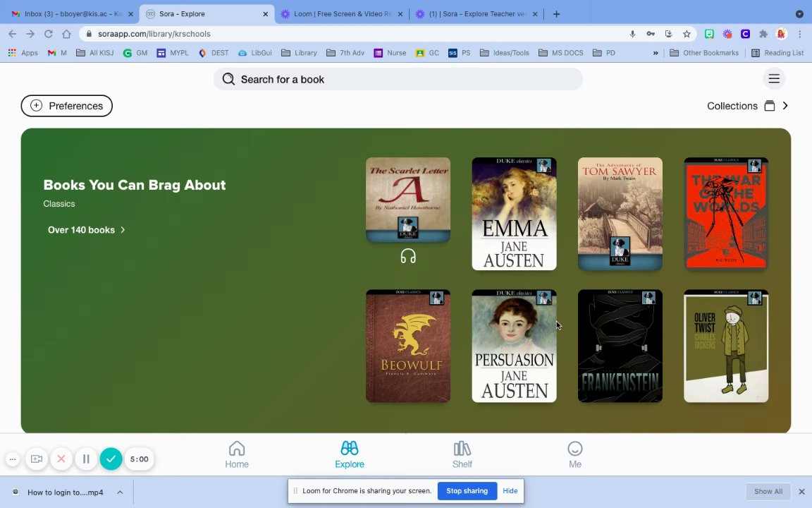Click the password key icon

pos(651,34)
